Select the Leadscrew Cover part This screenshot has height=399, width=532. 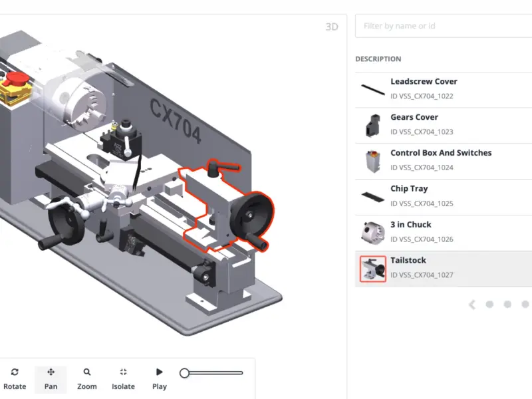point(444,90)
